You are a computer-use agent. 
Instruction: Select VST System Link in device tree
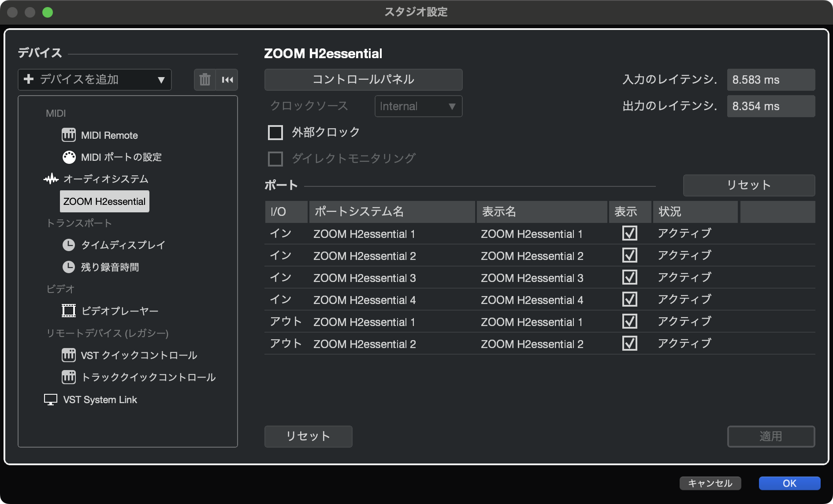[x=100, y=400]
